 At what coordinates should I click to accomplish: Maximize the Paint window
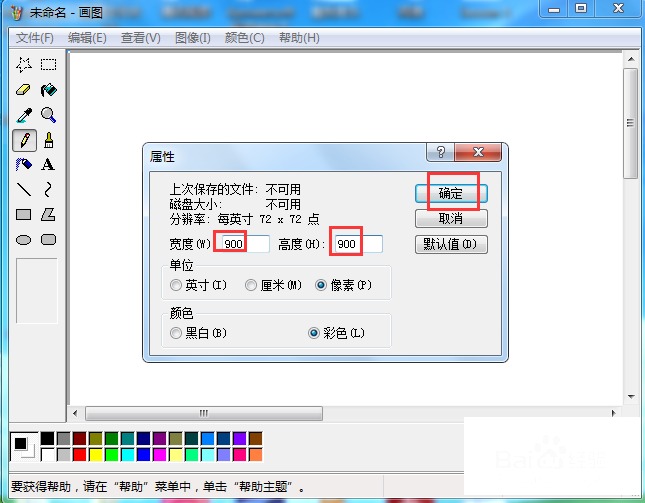point(581,9)
